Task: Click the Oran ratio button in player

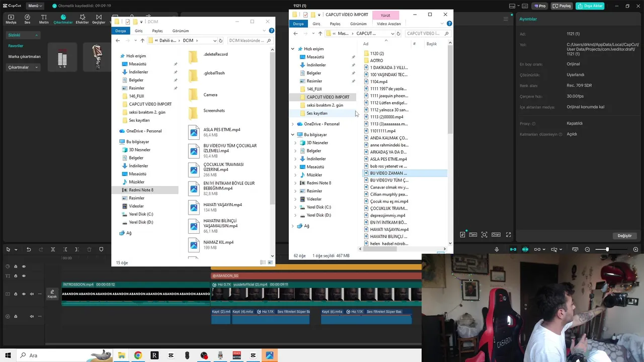Action: click(x=496, y=235)
